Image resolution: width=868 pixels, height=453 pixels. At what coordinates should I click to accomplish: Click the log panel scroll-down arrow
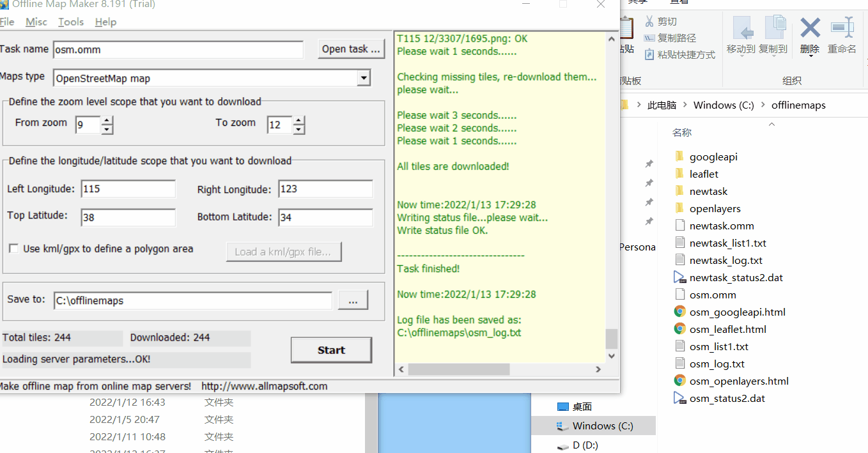tap(612, 356)
